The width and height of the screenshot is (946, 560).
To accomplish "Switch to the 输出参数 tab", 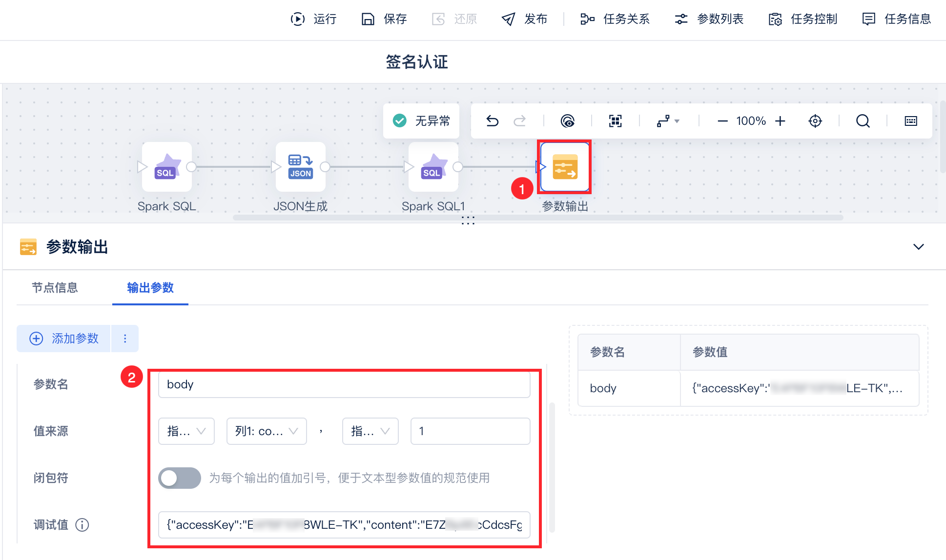I will (150, 288).
